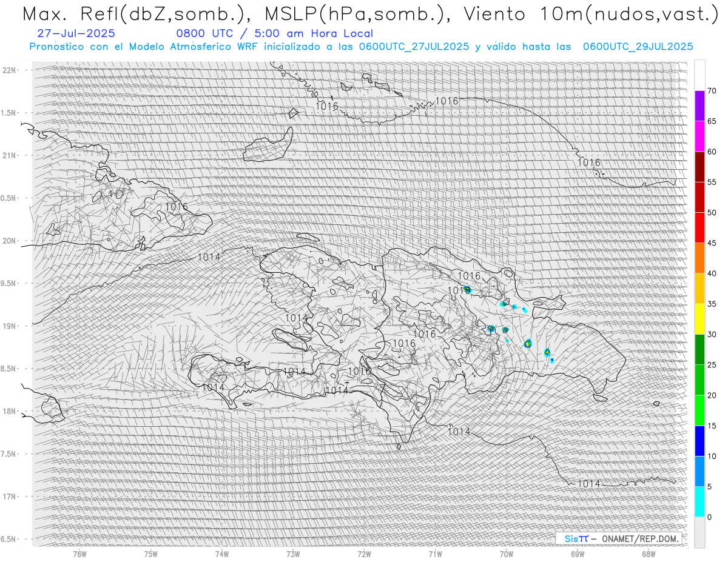Select the '19N' latitude tick label
The width and height of the screenshot is (728, 562).
[x=10, y=326]
